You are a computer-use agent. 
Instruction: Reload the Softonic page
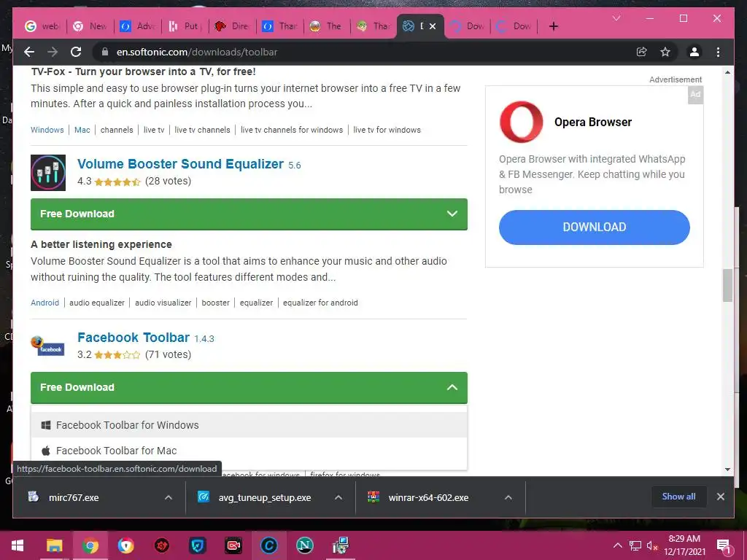[x=76, y=52]
